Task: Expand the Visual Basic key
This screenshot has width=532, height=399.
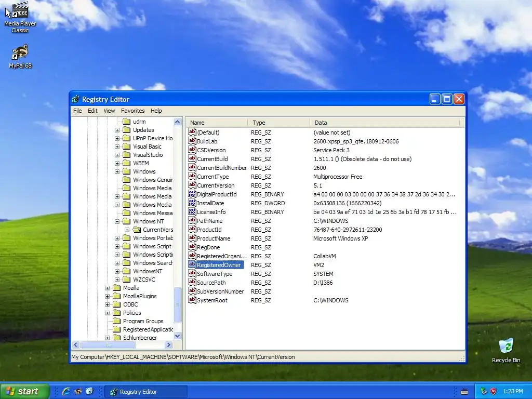Action: 117,147
